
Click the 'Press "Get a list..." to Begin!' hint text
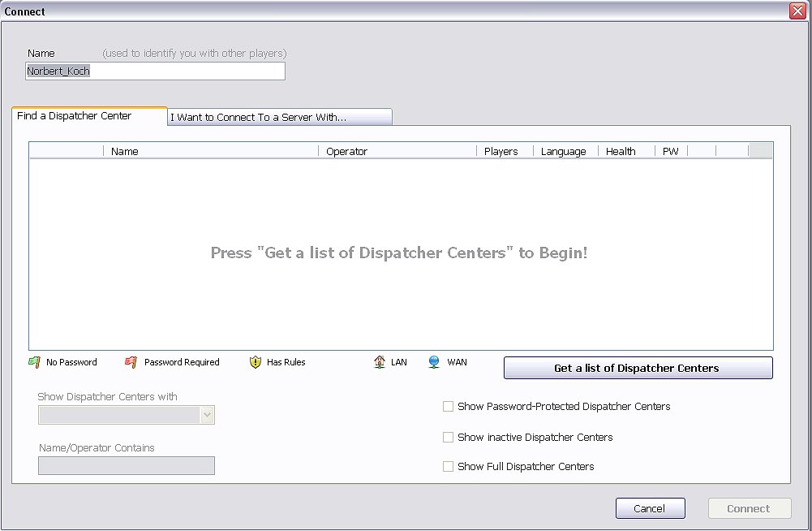click(399, 253)
